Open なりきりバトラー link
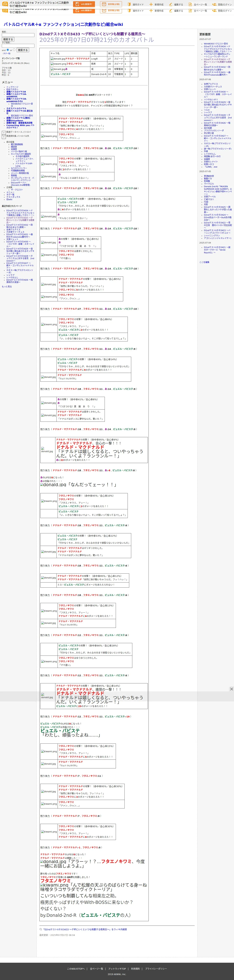 tap(19, 168)
